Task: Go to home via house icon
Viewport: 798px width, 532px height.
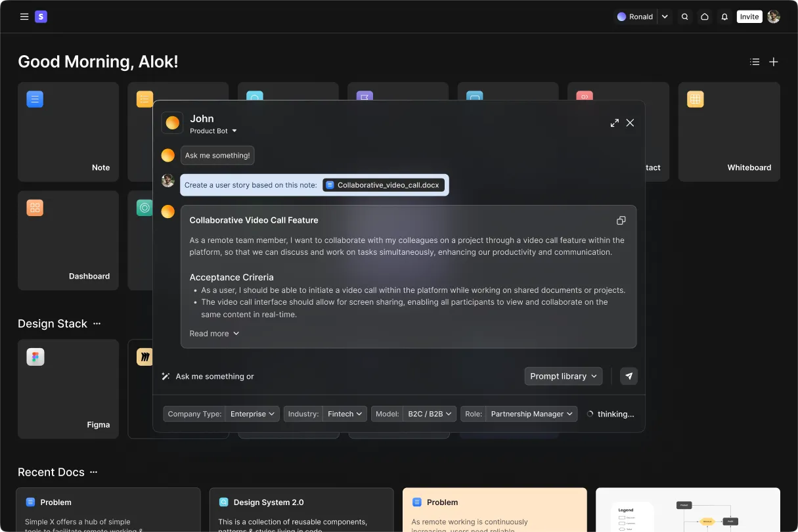Action: click(705, 17)
